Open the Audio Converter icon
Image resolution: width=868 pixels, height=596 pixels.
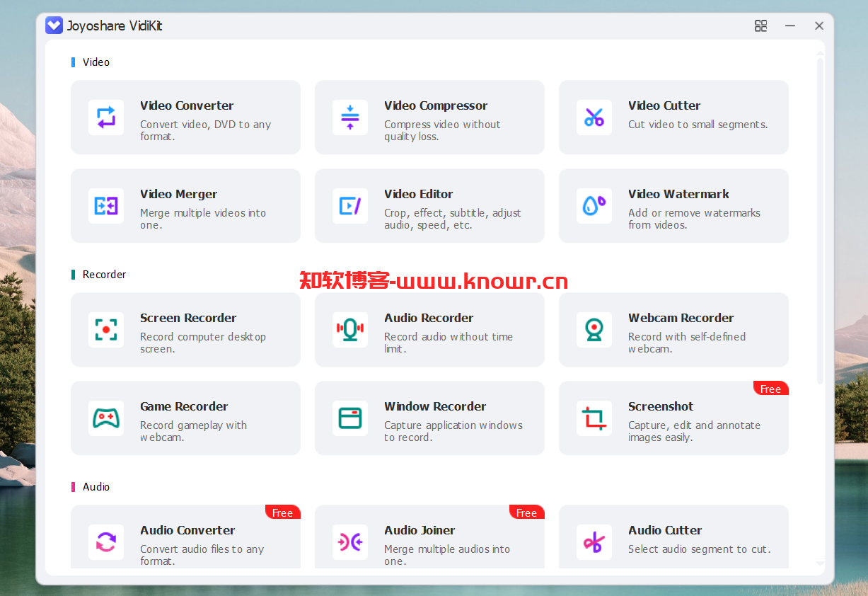point(106,542)
